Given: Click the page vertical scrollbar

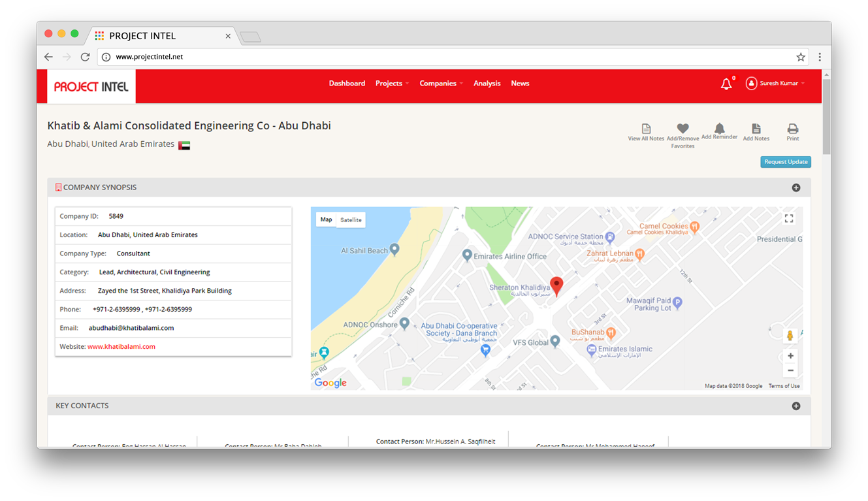Looking at the screenshot, I should tap(826, 117).
